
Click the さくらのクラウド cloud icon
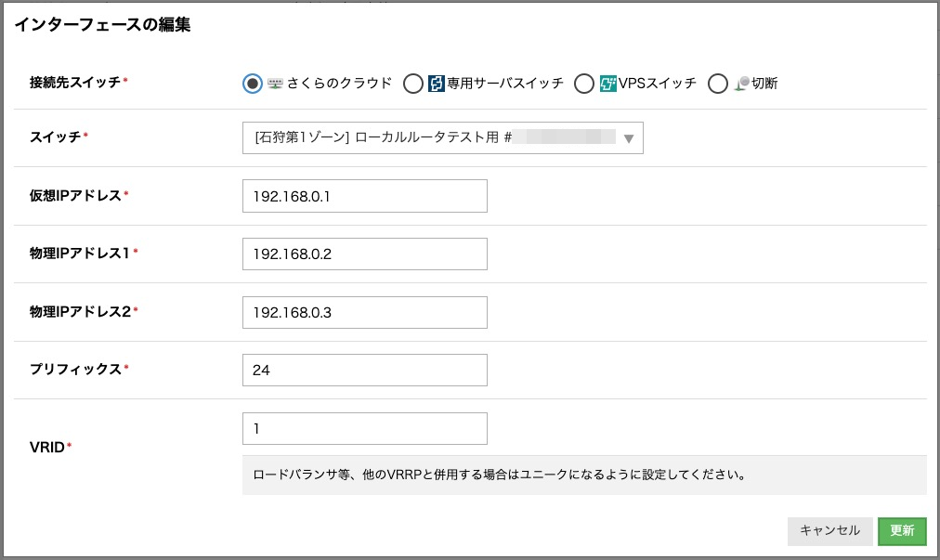pos(277,84)
